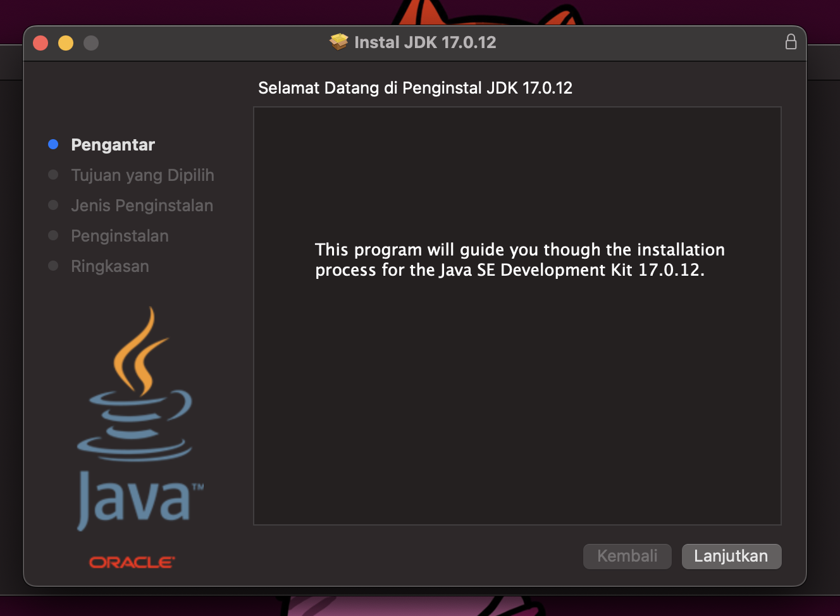Select the Ringkasan step in sidebar
840x616 pixels.
pos(110,266)
